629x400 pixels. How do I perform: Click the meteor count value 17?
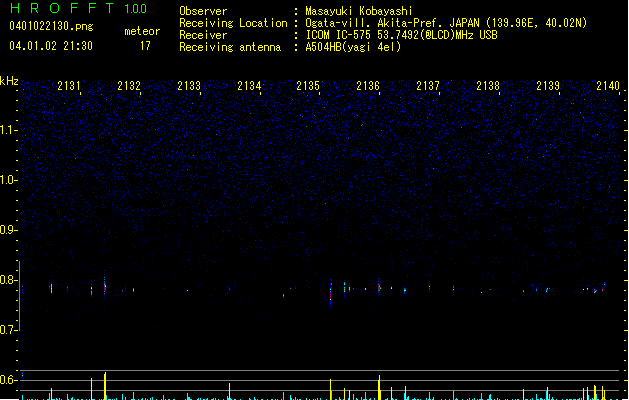coord(145,46)
